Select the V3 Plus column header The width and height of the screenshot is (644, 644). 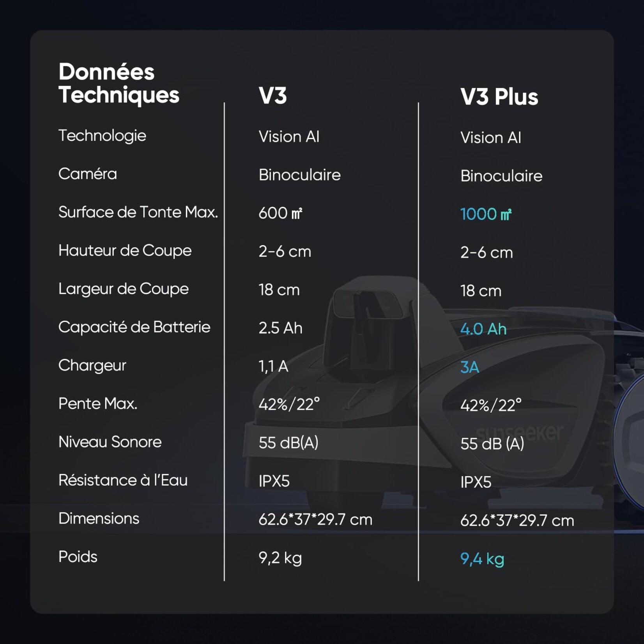499,97
